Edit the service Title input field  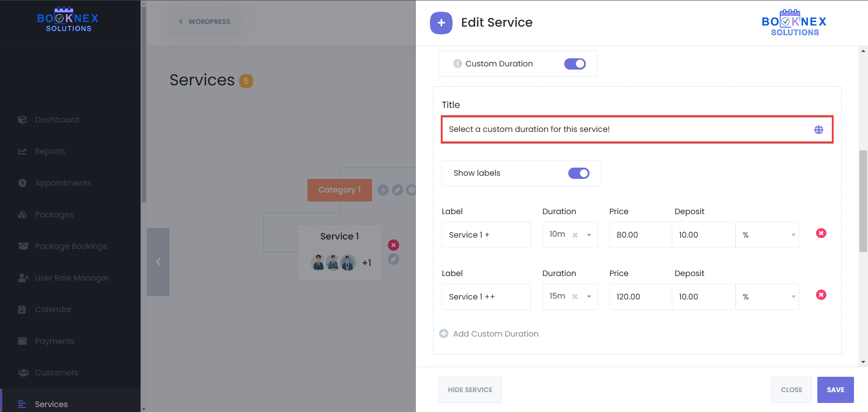click(588, 129)
